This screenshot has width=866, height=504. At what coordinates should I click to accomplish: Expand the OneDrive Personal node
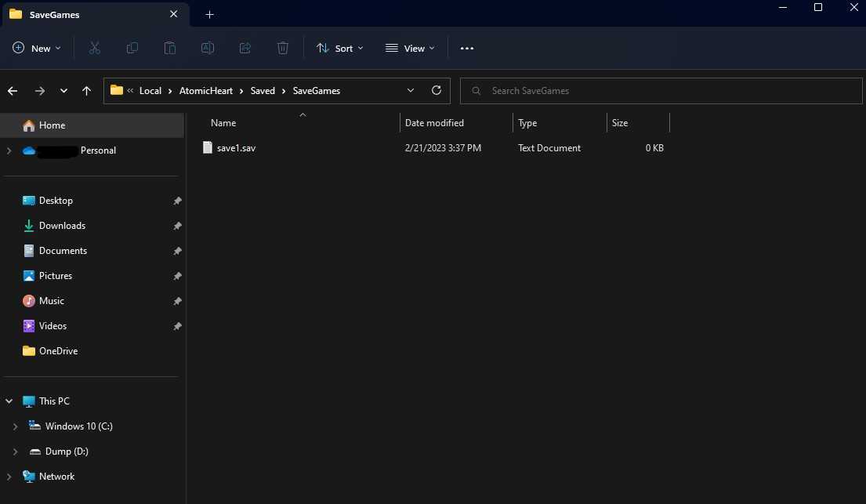[x=9, y=150]
